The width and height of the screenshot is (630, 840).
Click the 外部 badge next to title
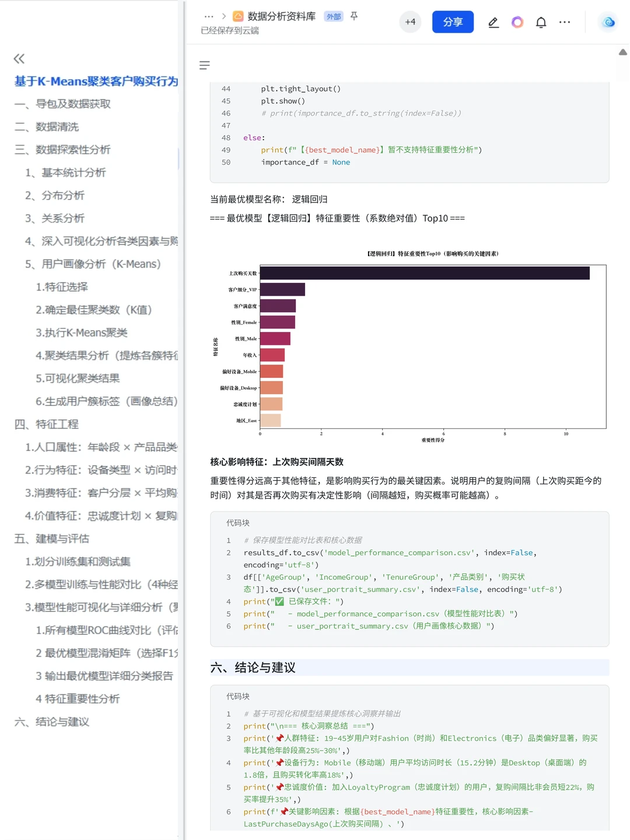333,16
